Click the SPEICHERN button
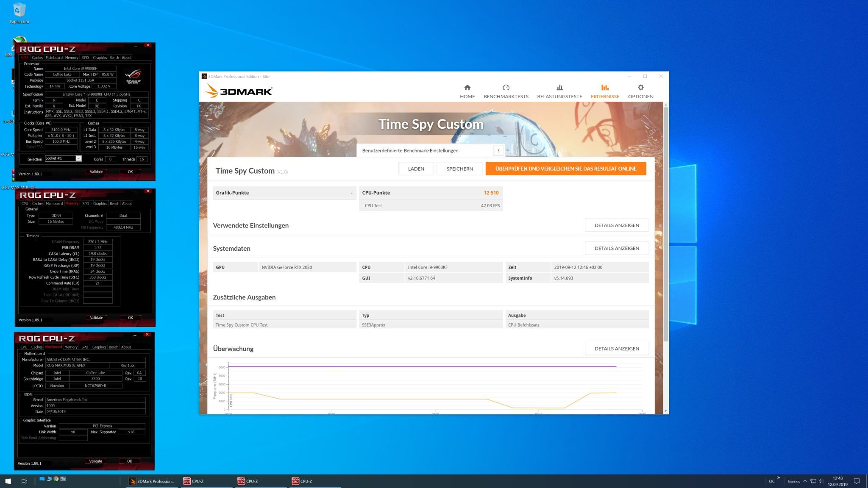Screen dimensions: 868x488 coord(459,169)
